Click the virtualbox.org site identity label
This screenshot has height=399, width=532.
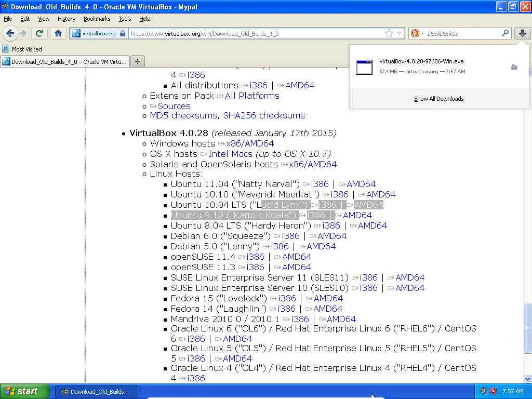click(99, 34)
